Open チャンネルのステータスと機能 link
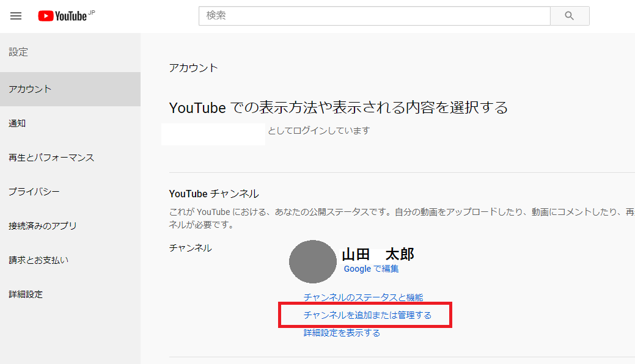The height and width of the screenshot is (364, 635). (x=363, y=297)
